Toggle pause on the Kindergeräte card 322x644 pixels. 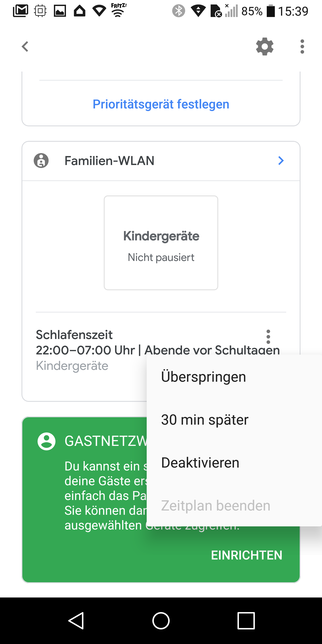pyautogui.click(x=161, y=243)
